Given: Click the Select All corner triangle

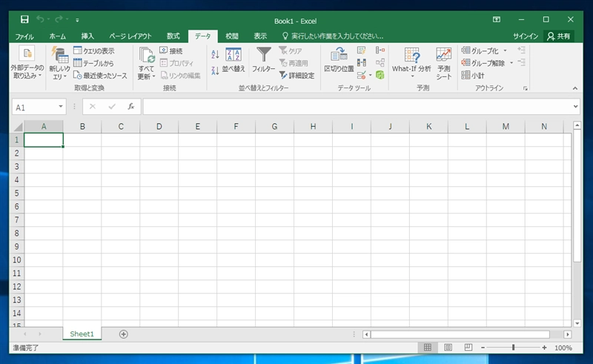Looking at the screenshot, I should [17, 126].
